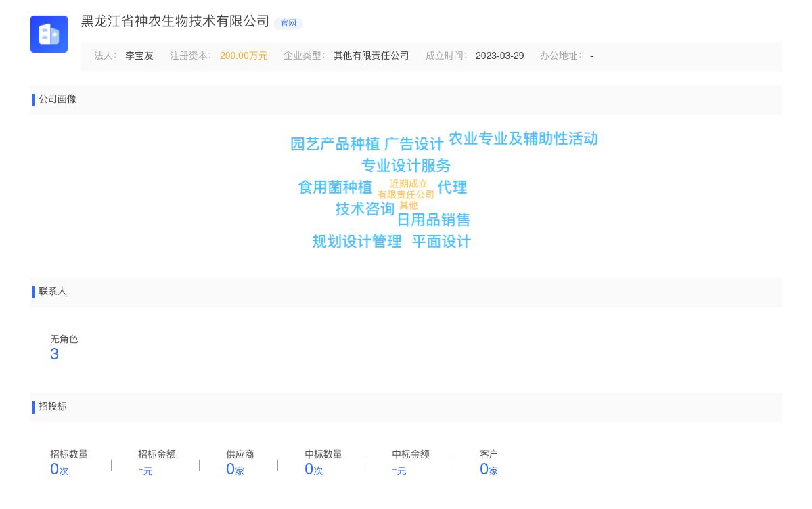
Task: Click 招标数量 value 0次
Action: [x=60, y=470]
